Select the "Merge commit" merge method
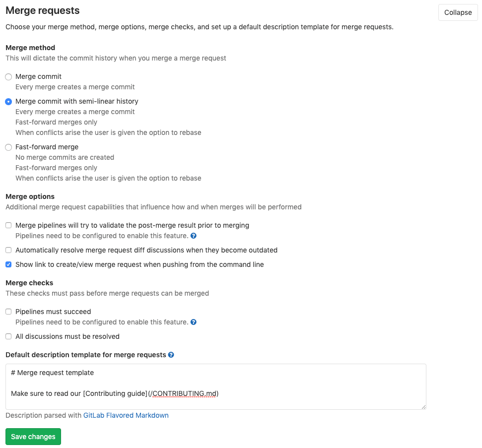The width and height of the screenshot is (482, 448). [8, 76]
